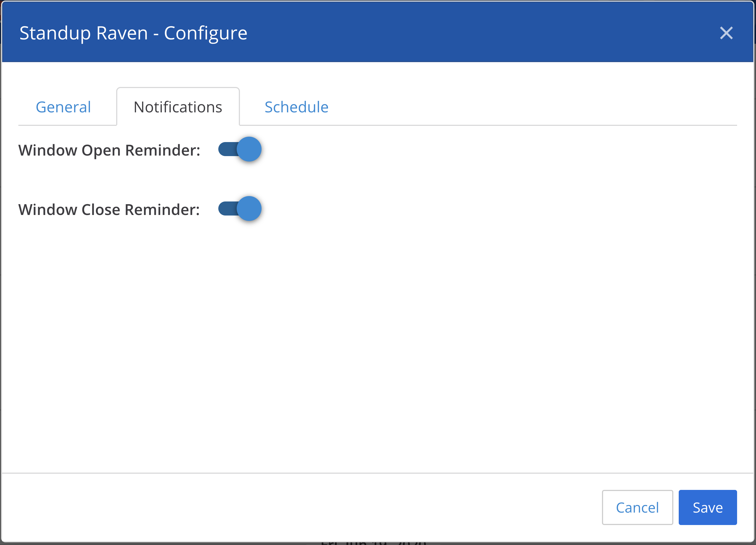Select the Notifications tab
The height and width of the screenshot is (545, 756).
tap(178, 107)
